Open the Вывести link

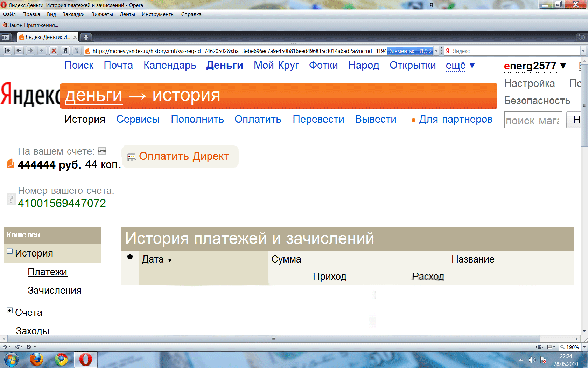[376, 119]
